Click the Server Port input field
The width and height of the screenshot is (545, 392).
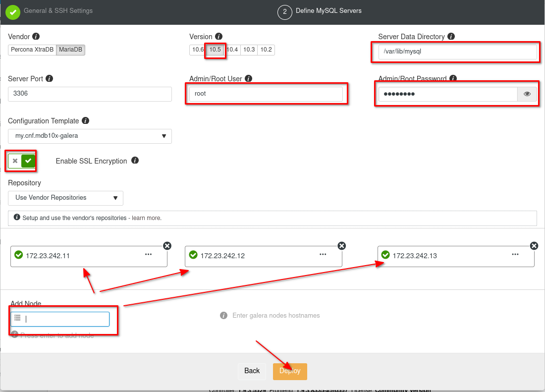tap(90, 94)
